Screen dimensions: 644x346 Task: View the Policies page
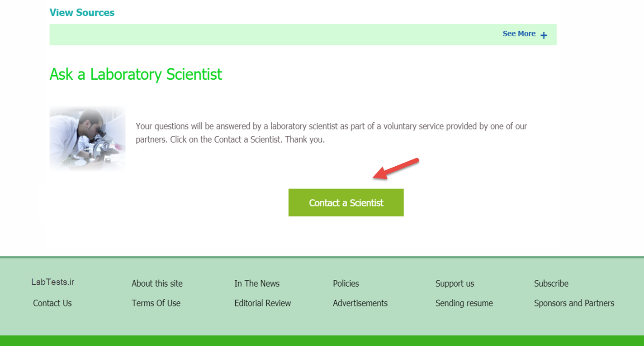(346, 284)
